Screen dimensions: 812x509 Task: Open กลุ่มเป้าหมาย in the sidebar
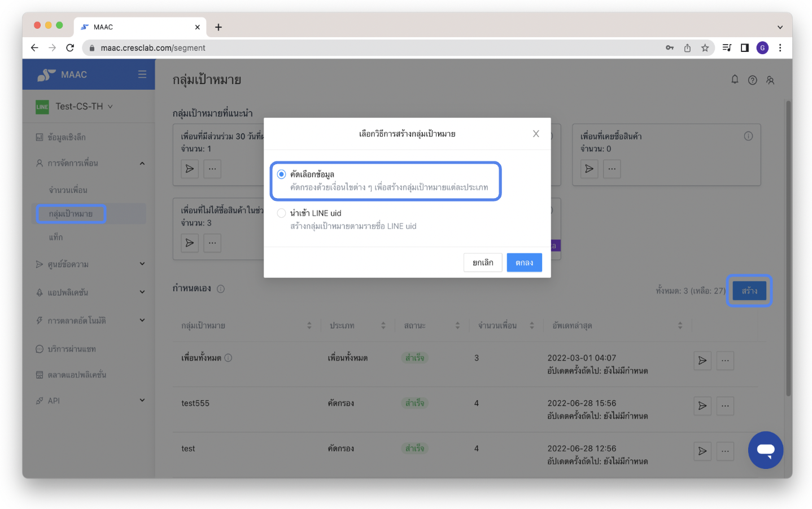(x=71, y=214)
